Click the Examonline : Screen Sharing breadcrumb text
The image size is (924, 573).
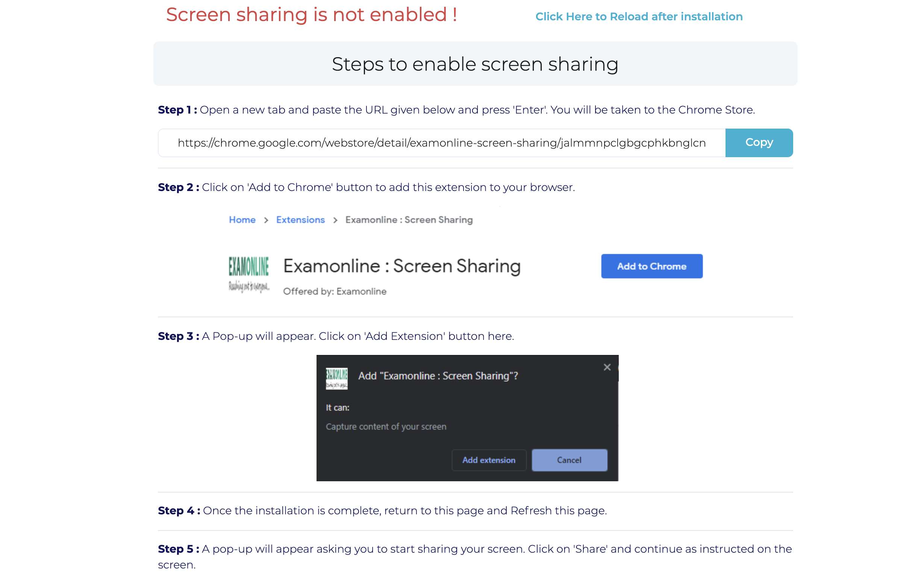pyautogui.click(x=409, y=220)
